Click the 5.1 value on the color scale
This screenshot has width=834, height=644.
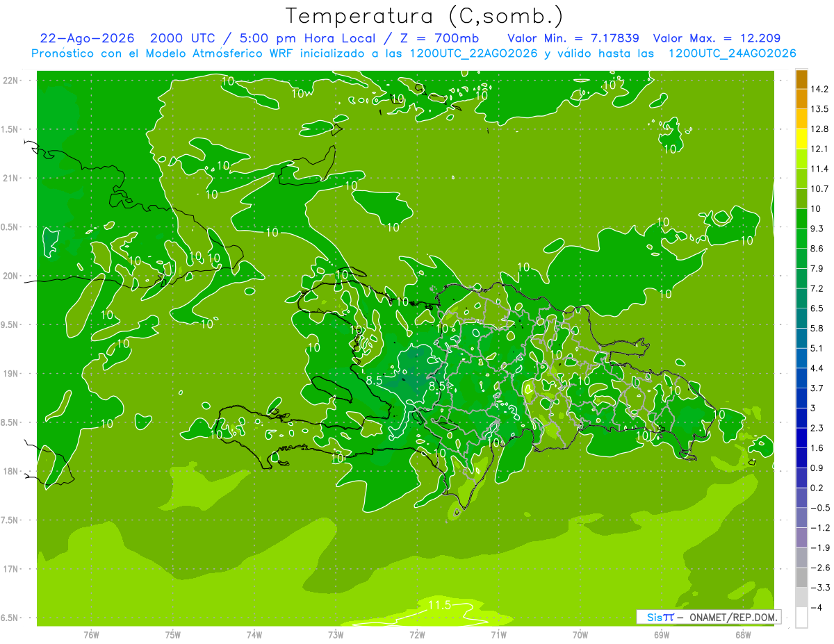[817, 348]
